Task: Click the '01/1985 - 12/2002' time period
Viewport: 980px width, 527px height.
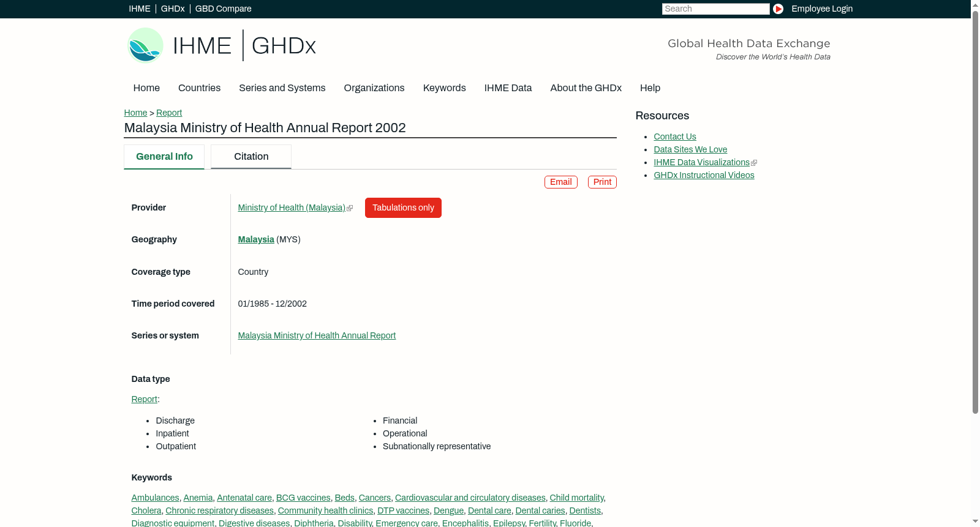Action: (273, 304)
